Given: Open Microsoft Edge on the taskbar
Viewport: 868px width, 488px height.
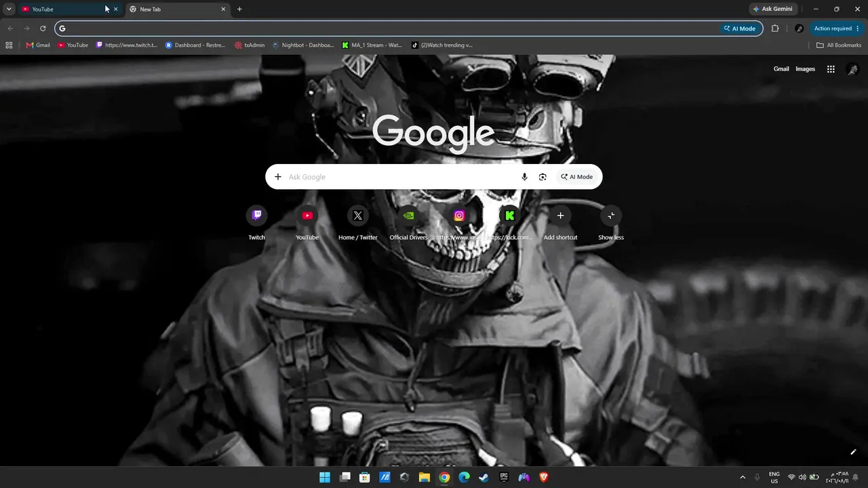Looking at the screenshot, I should tap(464, 477).
